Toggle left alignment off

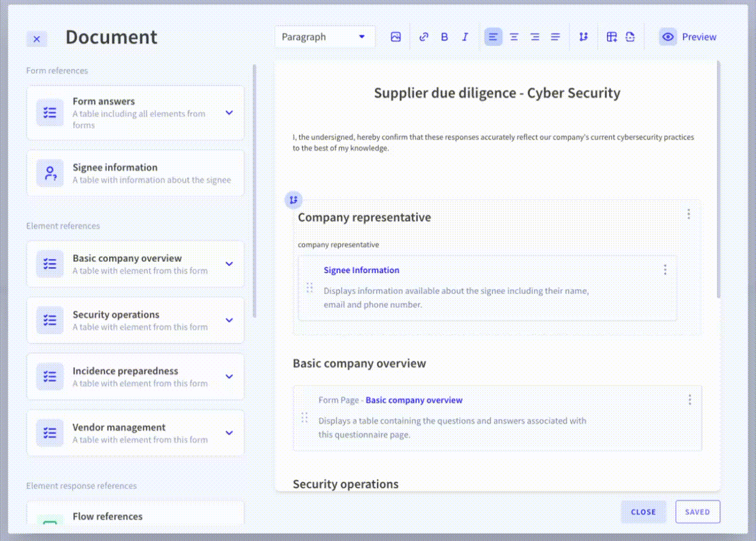click(x=493, y=36)
